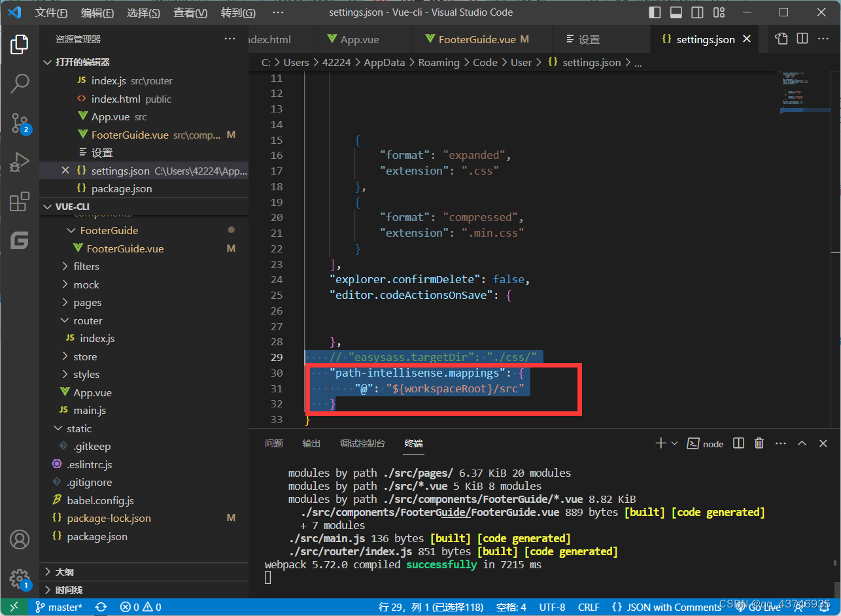841x616 pixels.
Task: Open the Run and Debug view
Action: click(20, 162)
